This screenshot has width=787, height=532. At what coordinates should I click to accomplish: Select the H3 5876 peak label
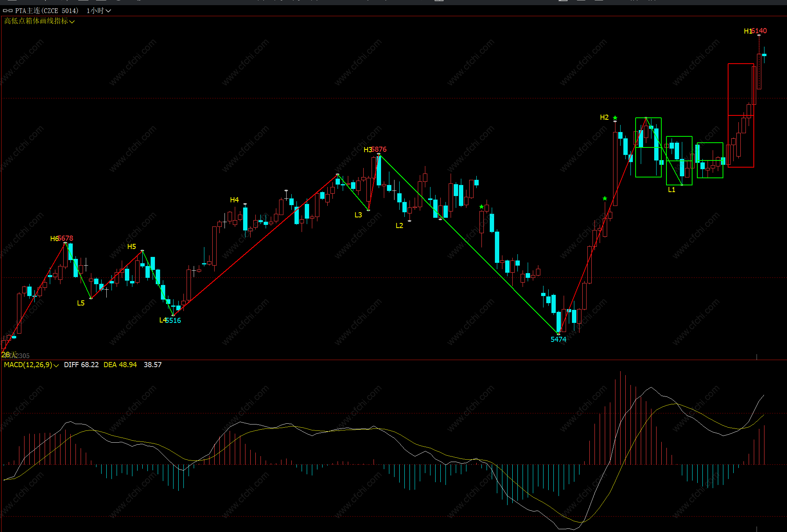(375, 149)
